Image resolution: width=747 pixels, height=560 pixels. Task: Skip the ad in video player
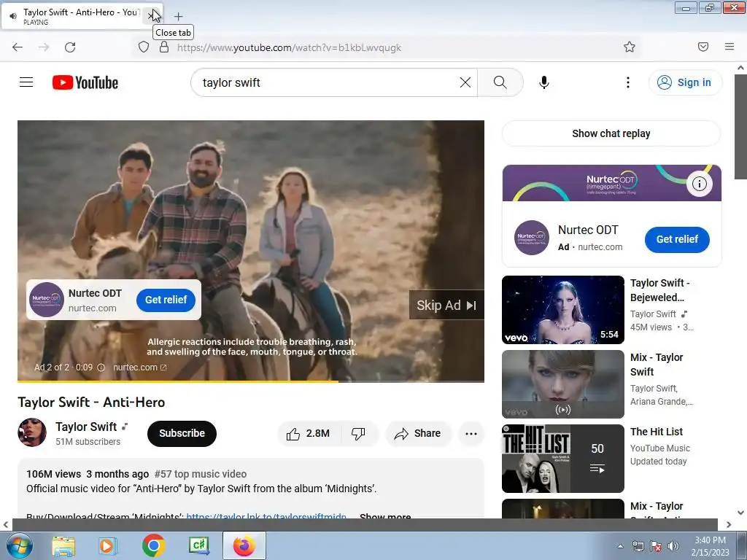pyautogui.click(x=446, y=306)
